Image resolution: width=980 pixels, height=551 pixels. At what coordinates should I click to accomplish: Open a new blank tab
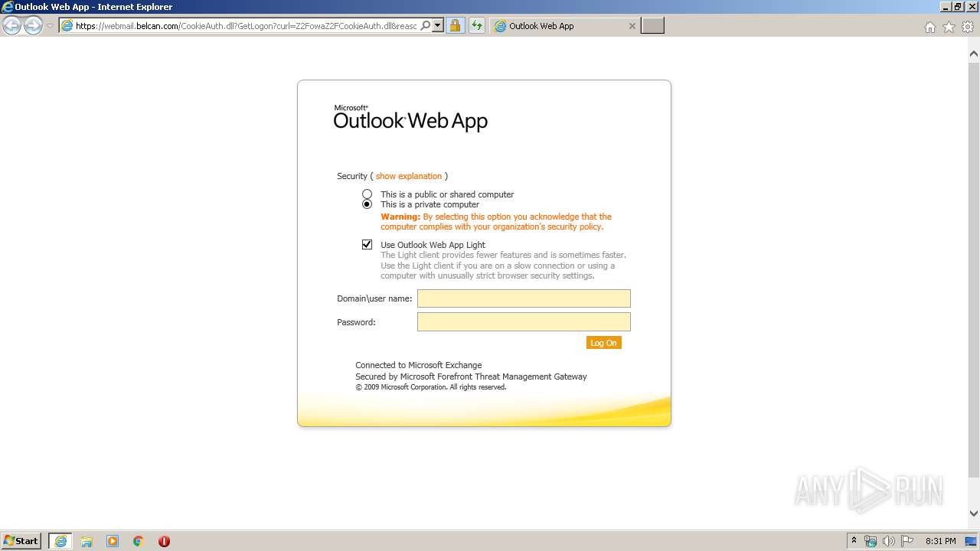[x=652, y=26]
